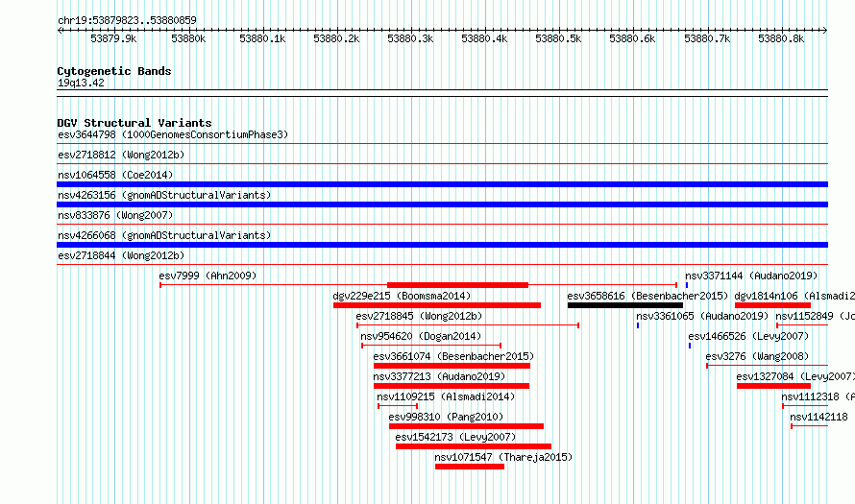Viewport: 855px width, 504px height.
Task: Click the blue bar for nsv4266068
Action: point(442,245)
